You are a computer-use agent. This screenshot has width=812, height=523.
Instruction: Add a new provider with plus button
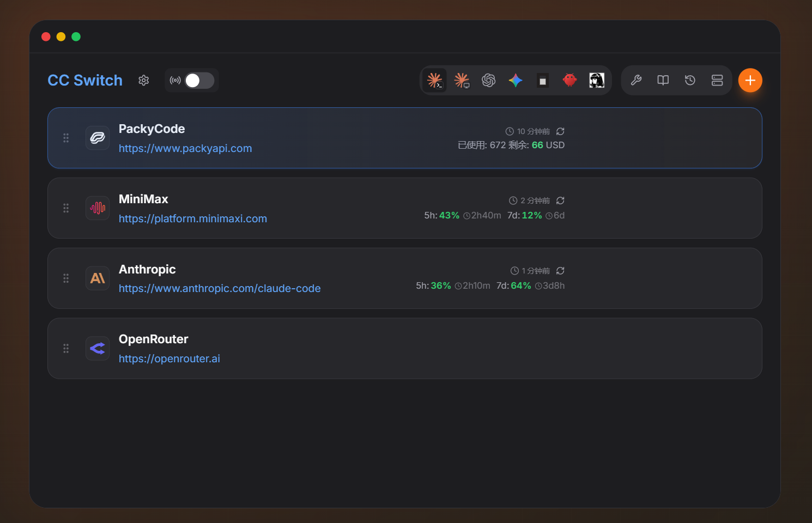(x=750, y=81)
